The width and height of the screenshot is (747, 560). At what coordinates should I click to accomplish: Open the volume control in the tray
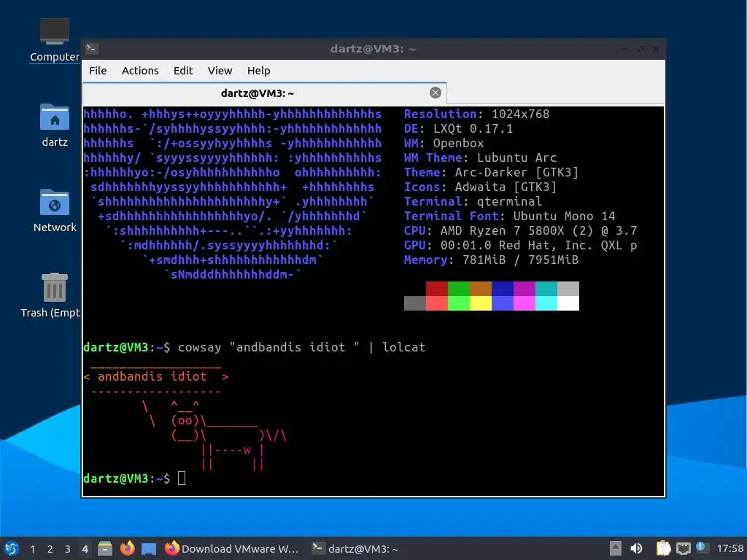[636, 548]
